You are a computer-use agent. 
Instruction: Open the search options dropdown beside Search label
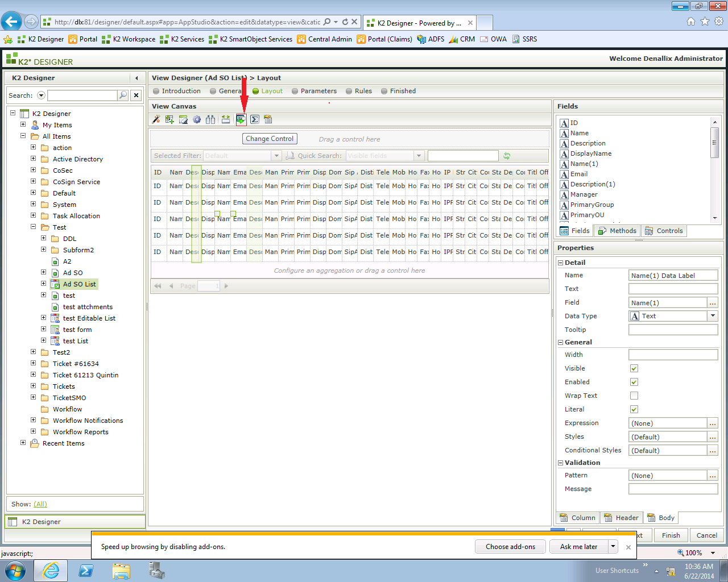pos(41,95)
